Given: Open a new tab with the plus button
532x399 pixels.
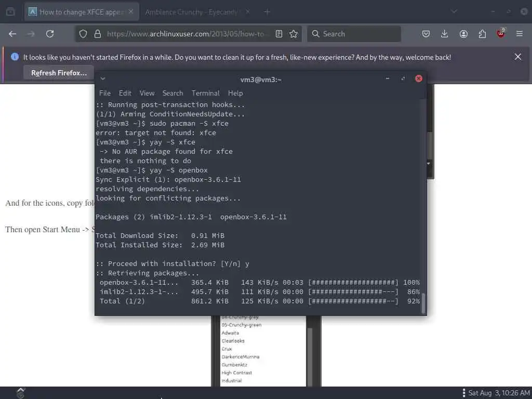Looking at the screenshot, I should (267, 12).
